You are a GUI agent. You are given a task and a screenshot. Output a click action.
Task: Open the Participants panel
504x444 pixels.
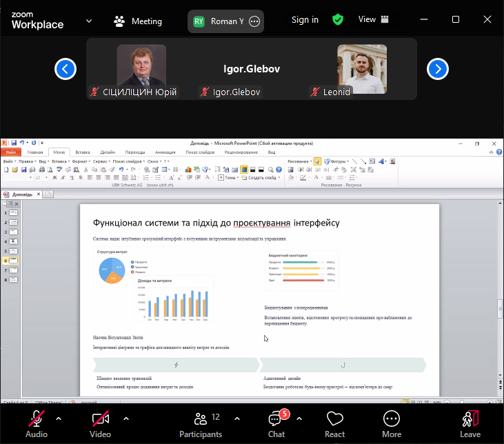pyautogui.click(x=200, y=422)
